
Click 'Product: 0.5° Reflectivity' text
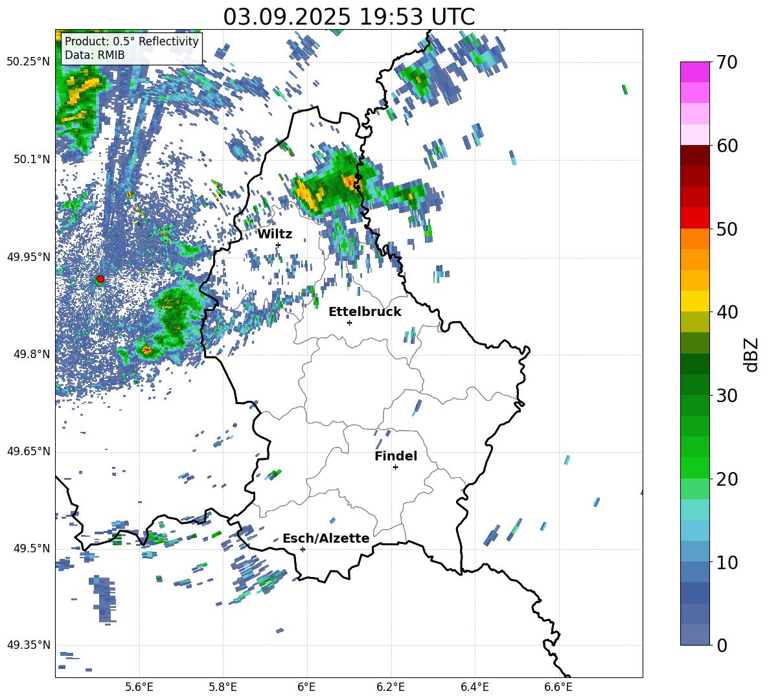click(132, 41)
